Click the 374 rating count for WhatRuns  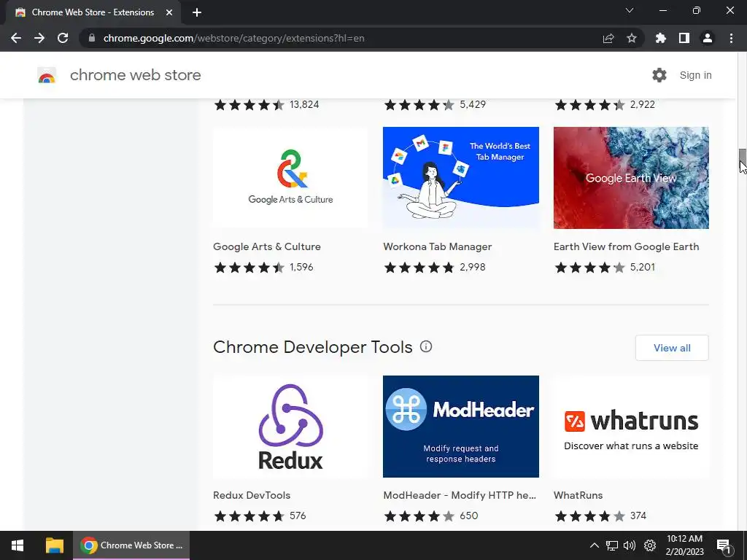click(638, 516)
